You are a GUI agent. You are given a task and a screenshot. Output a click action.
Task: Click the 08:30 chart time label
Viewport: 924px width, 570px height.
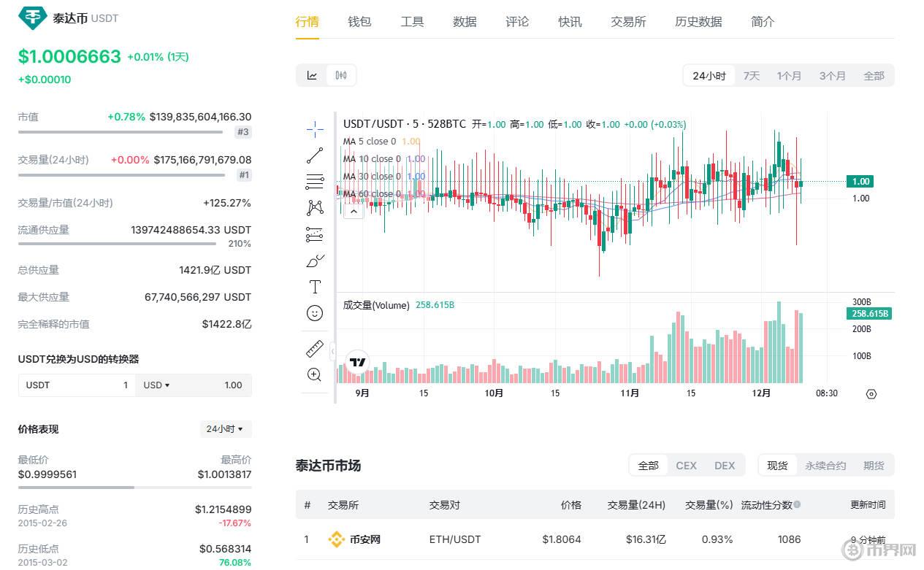click(827, 393)
